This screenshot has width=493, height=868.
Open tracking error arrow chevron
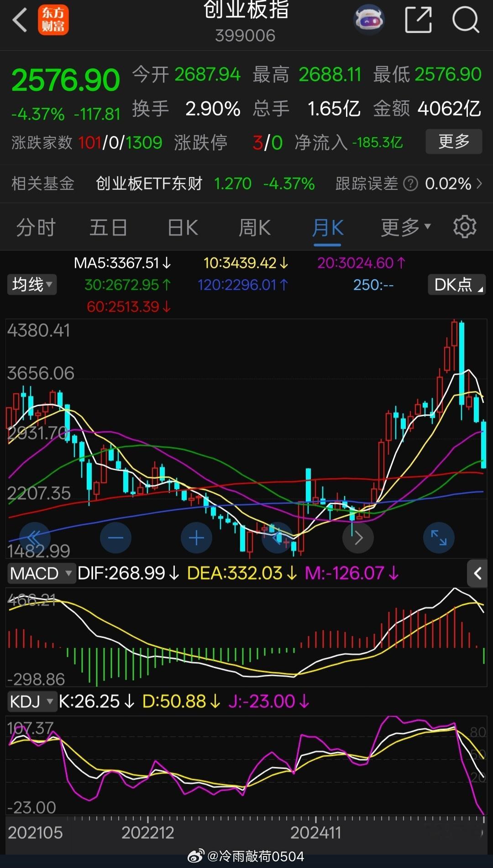tap(479, 184)
